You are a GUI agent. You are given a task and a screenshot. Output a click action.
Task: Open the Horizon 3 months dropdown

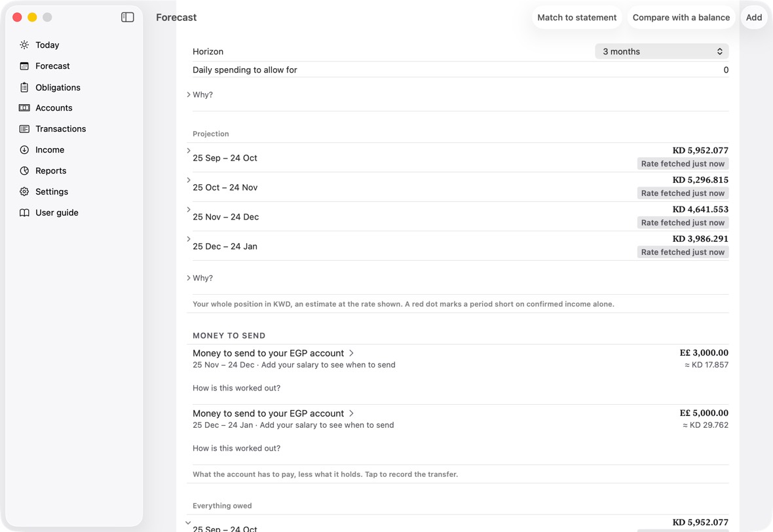click(x=662, y=51)
